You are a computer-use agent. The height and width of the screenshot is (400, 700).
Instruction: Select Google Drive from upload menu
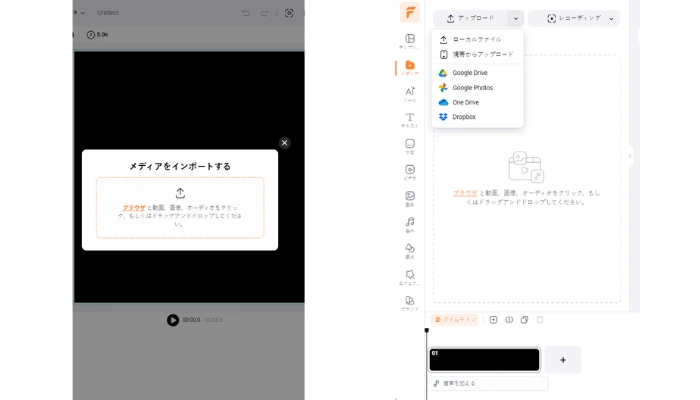click(x=477, y=73)
